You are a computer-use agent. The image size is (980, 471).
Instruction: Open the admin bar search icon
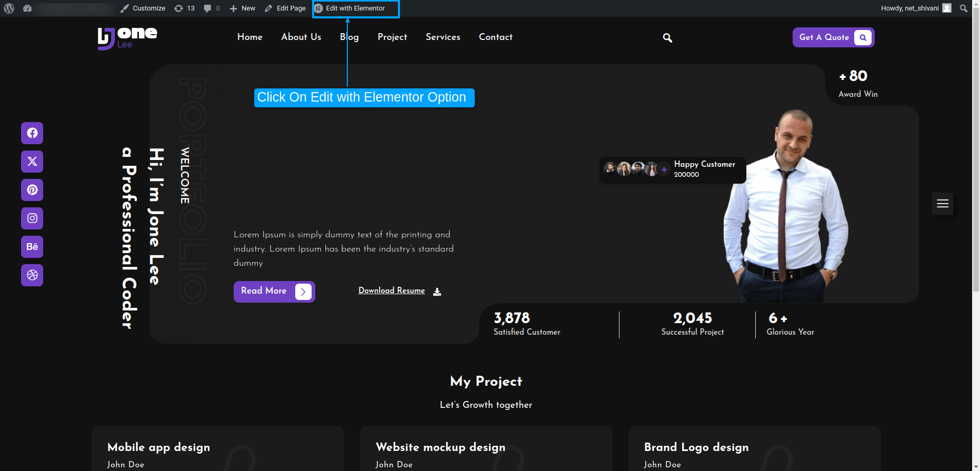963,8
